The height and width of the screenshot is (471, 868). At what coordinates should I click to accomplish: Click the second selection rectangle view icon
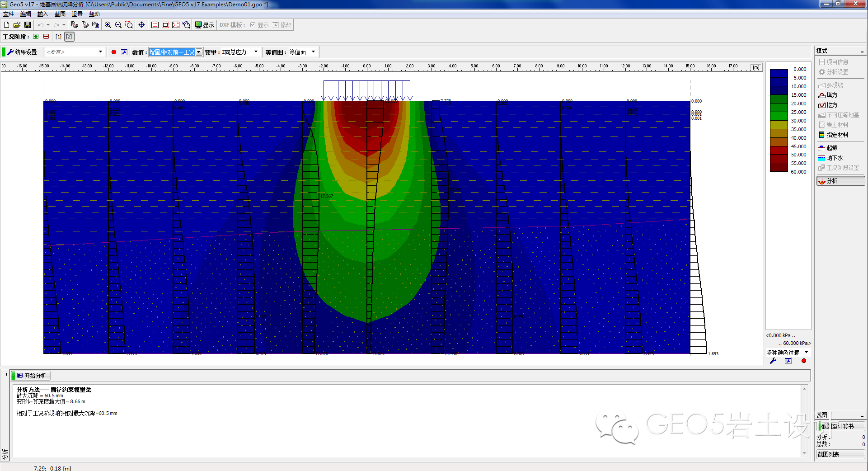[165, 25]
